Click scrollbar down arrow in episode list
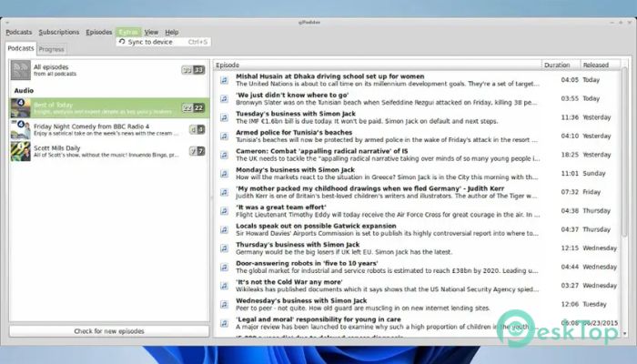The width and height of the screenshot is (637, 364). pyautogui.click(x=624, y=334)
